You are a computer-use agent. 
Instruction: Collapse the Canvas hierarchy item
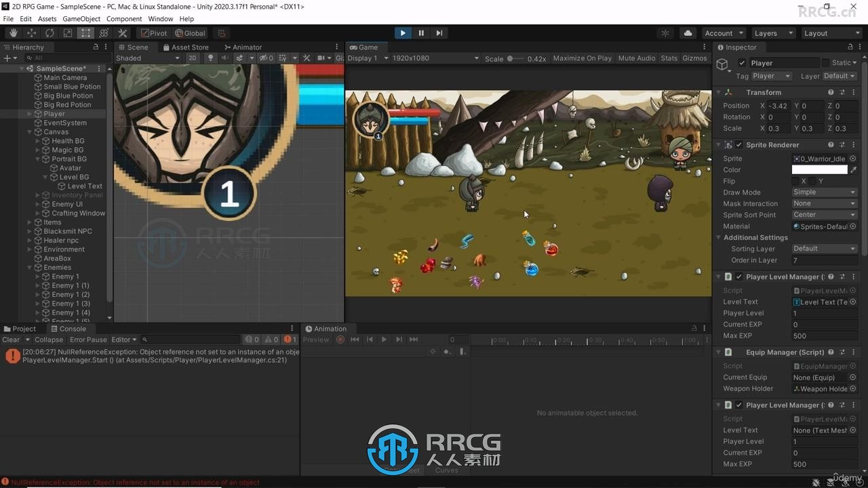pyautogui.click(x=30, y=132)
